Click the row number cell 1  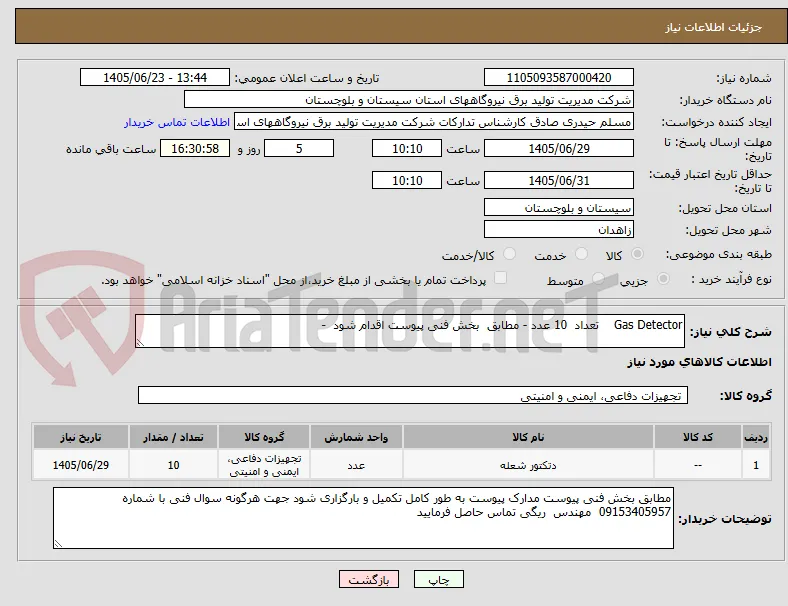756,465
